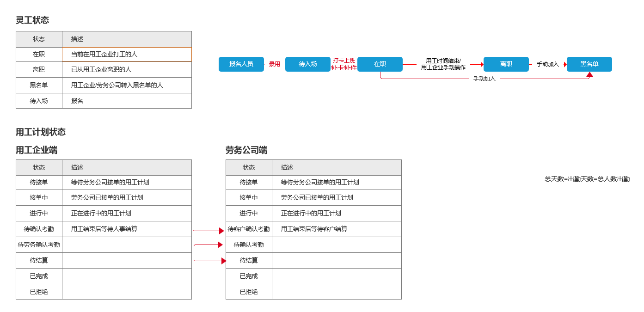This screenshot has height=312, width=644.
Task: Select 已完成 in 劳务公司端 table
Action: click(249, 276)
